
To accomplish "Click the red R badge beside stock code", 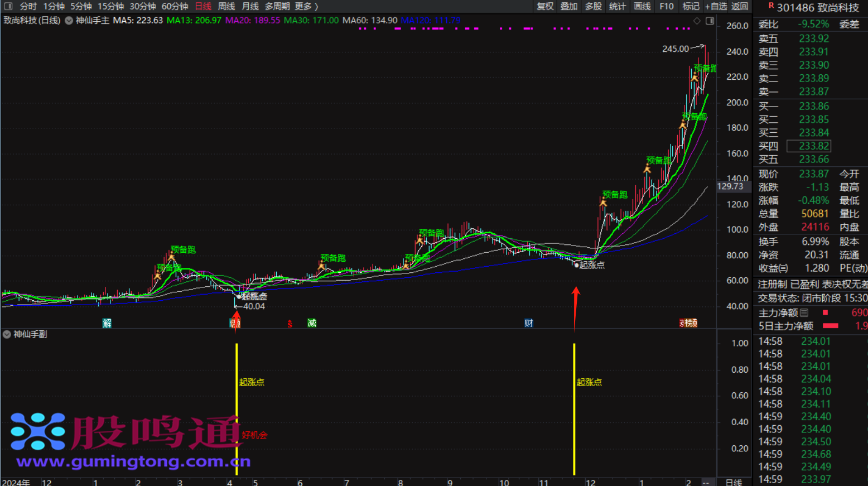I will 770,6.
